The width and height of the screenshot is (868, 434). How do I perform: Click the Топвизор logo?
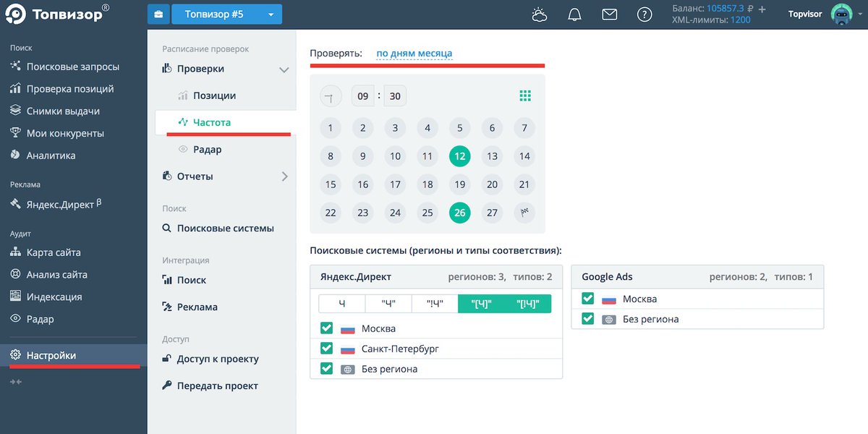click(57, 14)
